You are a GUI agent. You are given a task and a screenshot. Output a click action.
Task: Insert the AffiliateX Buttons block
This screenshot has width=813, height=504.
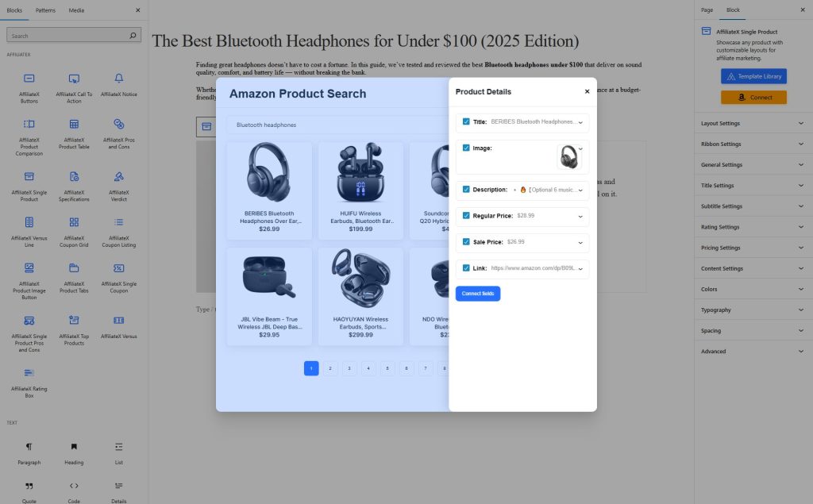pyautogui.click(x=29, y=87)
